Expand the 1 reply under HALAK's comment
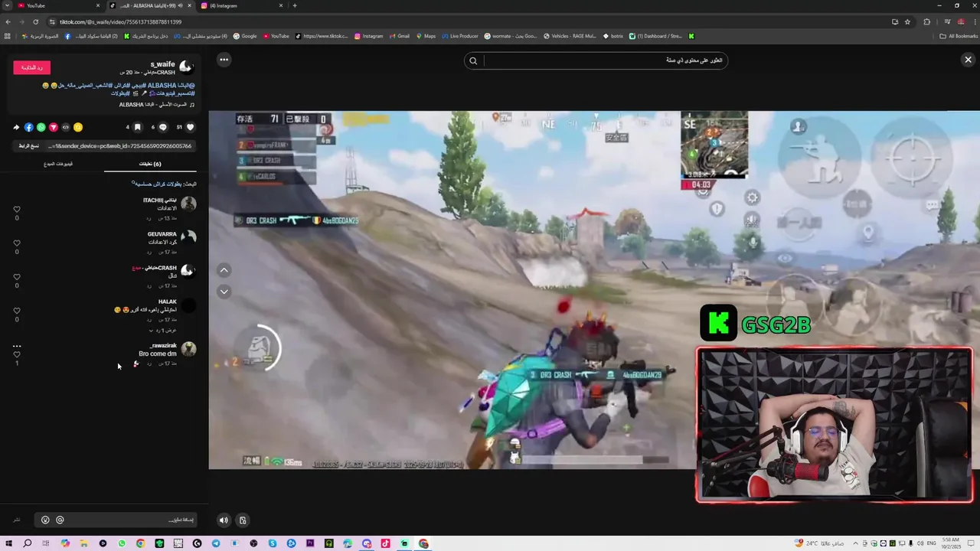The height and width of the screenshot is (551, 980). 162,331
